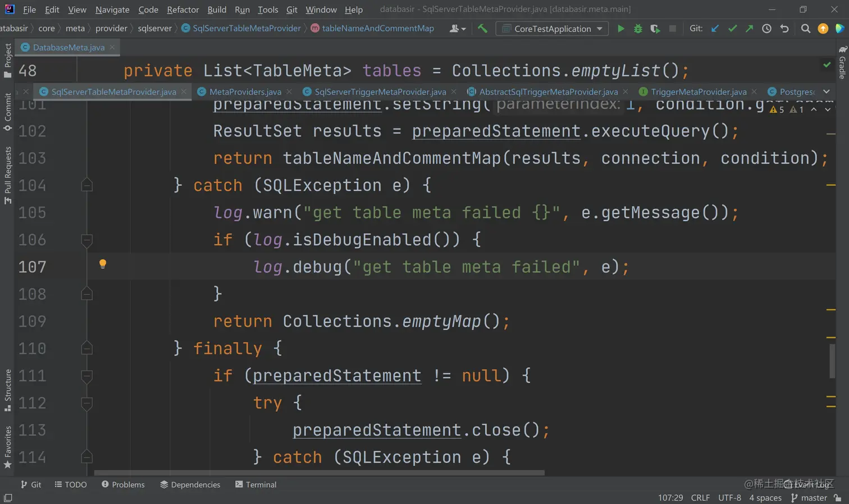Switch to TriggerMetaProvider.java tab
The height and width of the screenshot is (504, 849).
coord(699,91)
